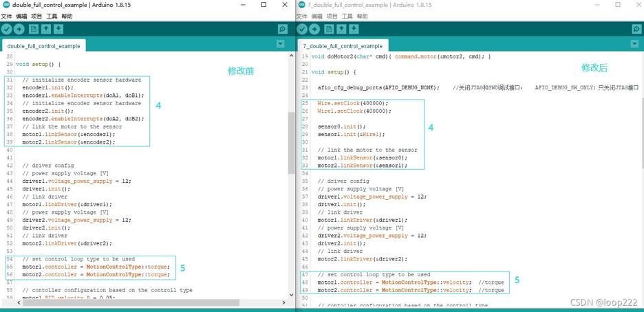644x312 pixels.
Task: Click Save sketch icon in right 7_double window
Action: coord(354,29)
